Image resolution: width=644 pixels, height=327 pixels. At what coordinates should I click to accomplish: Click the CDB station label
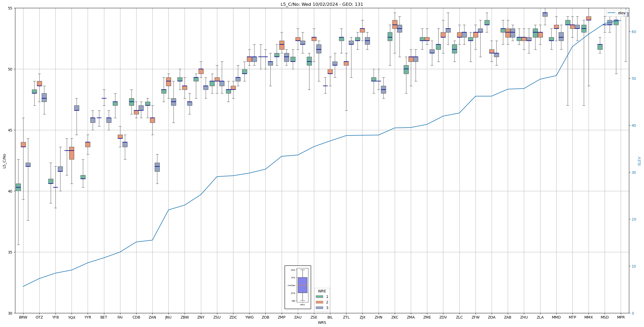tap(136, 317)
